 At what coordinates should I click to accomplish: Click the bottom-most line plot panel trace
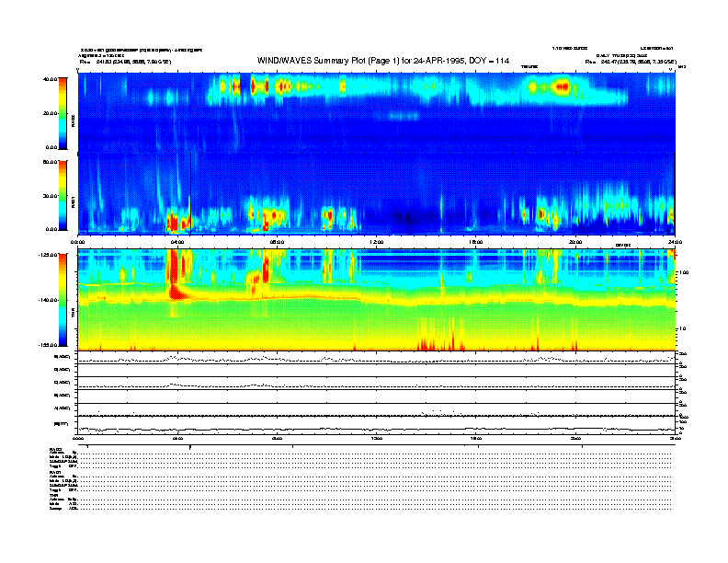click(x=376, y=430)
